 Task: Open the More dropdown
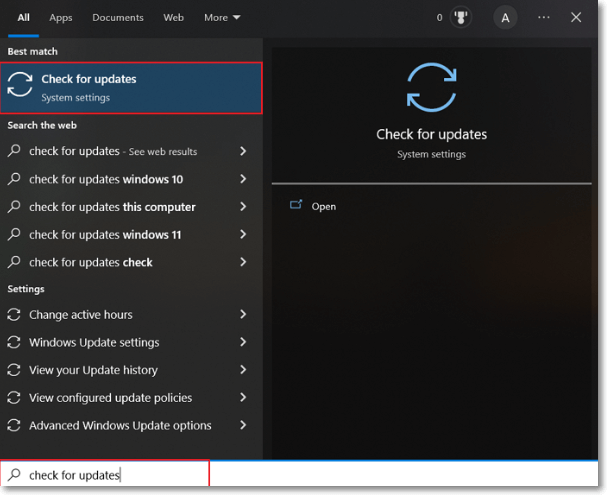[x=222, y=18]
